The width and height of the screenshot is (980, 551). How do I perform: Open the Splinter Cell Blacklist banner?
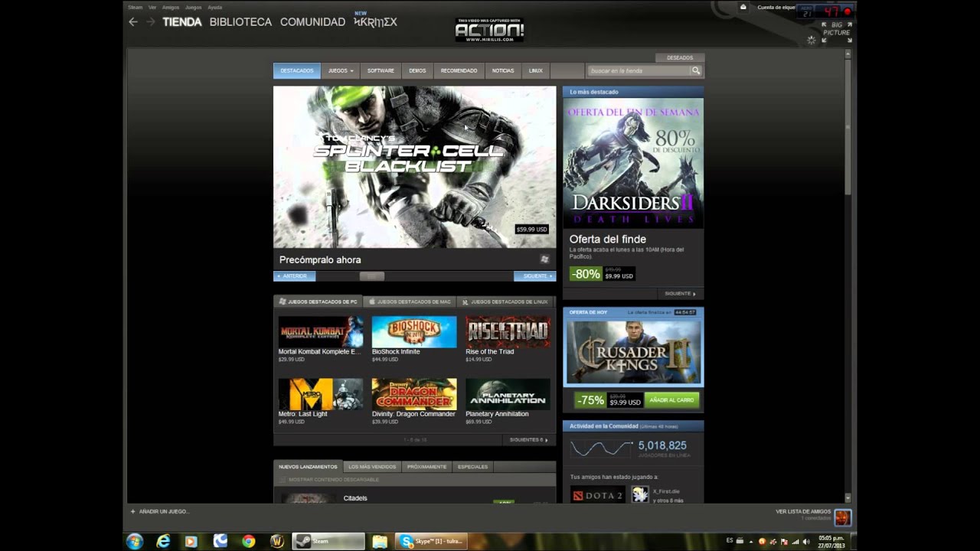415,167
